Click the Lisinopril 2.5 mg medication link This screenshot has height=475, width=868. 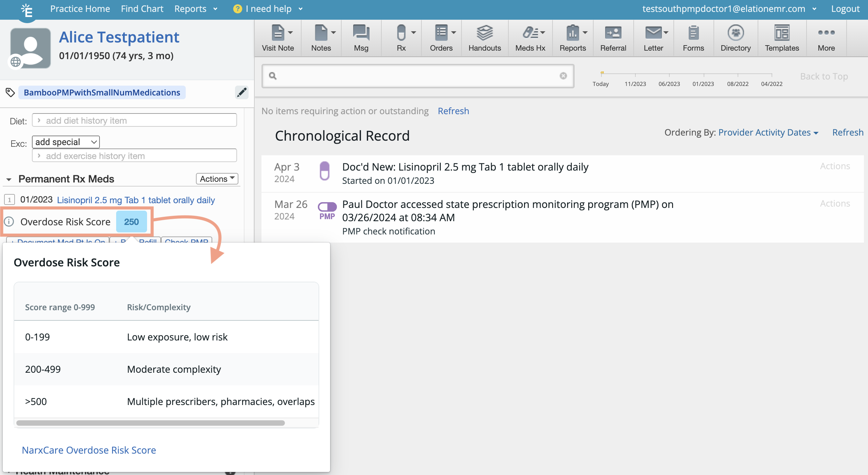point(135,200)
